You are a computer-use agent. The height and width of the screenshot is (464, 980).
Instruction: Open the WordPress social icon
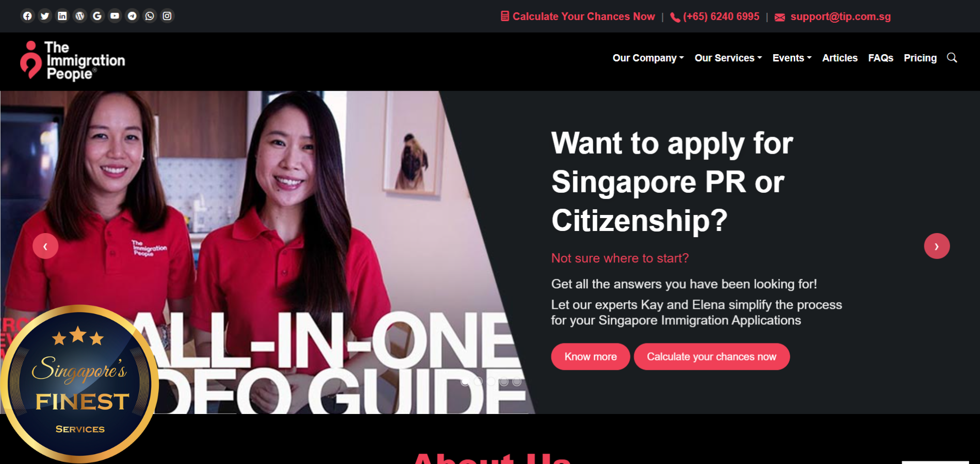[x=80, y=16]
